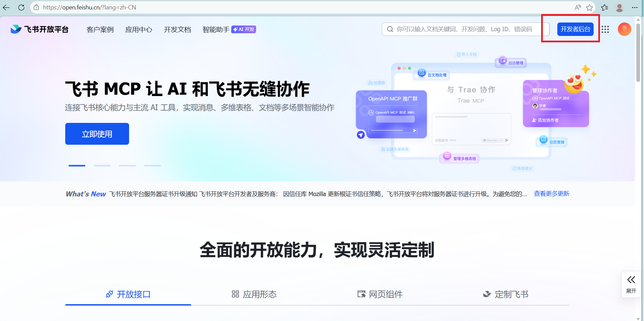Click the read aloud icon in address bar
Image resolution: width=644 pixels, height=321 pixels.
point(578,7)
